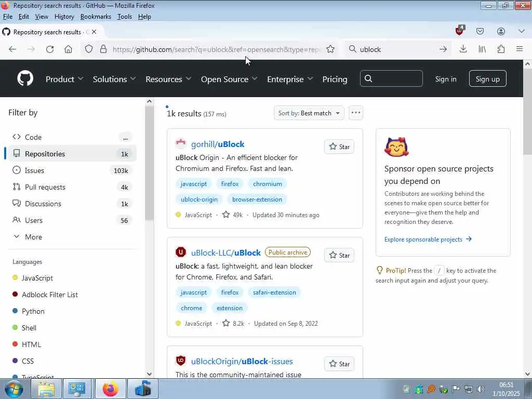
Task: Open gorhill/uBlock repository link
Action: tap(218, 144)
